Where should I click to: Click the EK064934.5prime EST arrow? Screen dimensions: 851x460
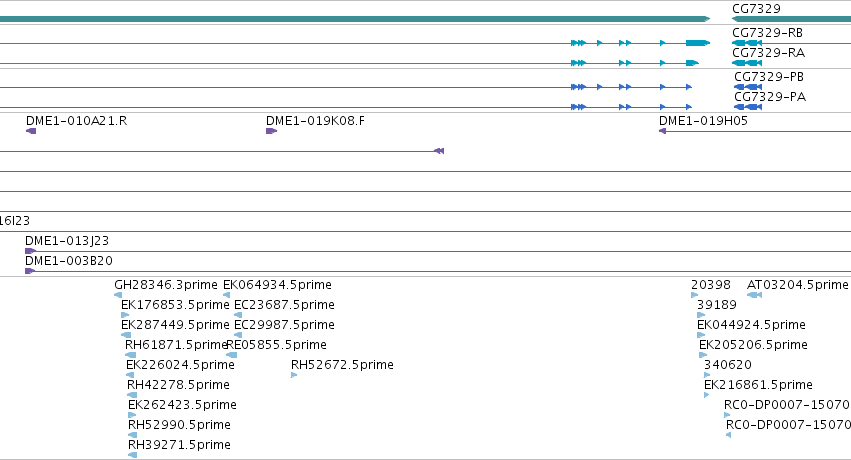pos(226,295)
